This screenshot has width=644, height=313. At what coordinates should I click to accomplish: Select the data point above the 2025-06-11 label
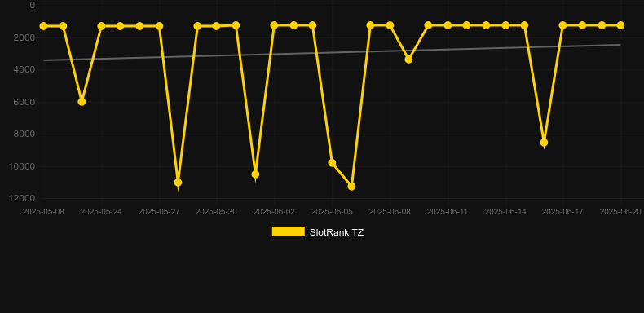coord(448,25)
